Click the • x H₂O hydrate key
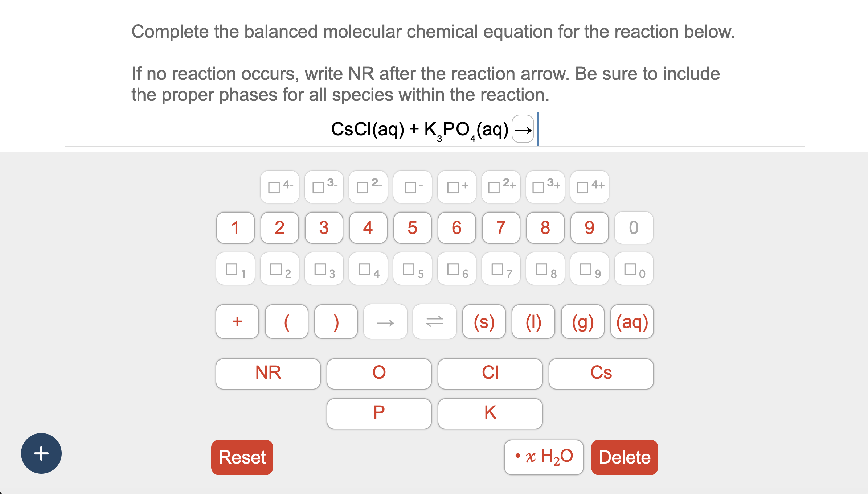The height and width of the screenshot is (494, 868). (543, 457)
